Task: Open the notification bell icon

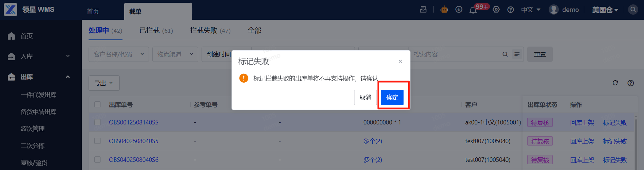Action: [473, 10]
